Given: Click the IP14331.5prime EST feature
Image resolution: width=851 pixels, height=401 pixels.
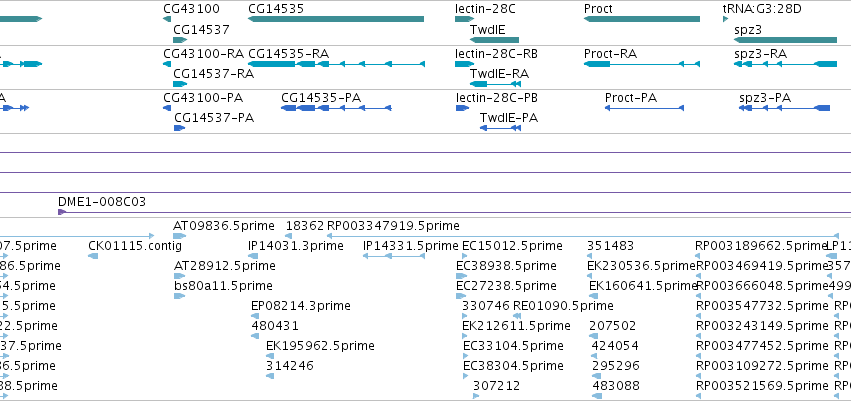Looking at the screenshot, I should [394, 256].
